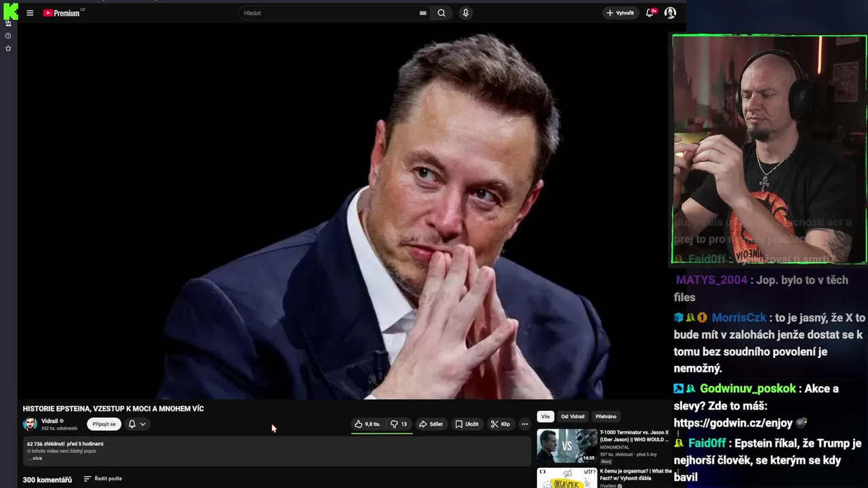
Task: Open the Vidrail channel name link
Action: point(50,421)
